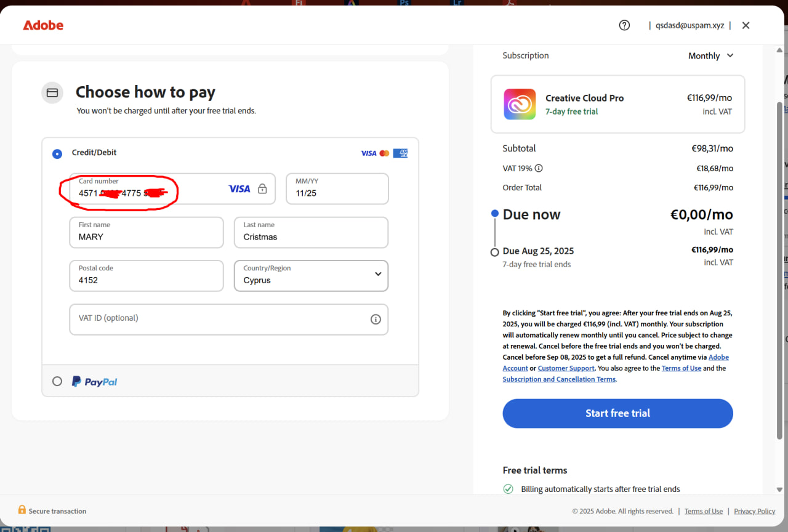The height and width of the screenshot is (532, 788).
Task: Click the small Visa logo in the Credit/Debit row
Action: click(x=369, y=153)
